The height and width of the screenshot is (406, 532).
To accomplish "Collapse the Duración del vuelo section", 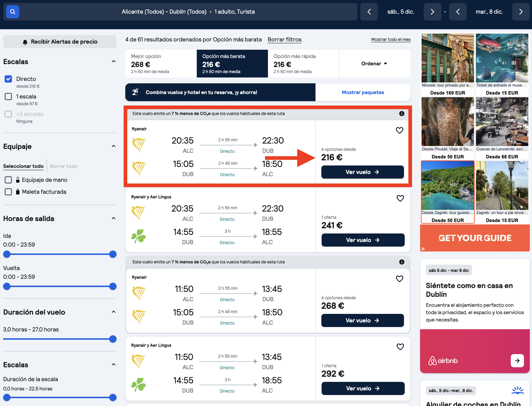I will [x=113, y=312].
